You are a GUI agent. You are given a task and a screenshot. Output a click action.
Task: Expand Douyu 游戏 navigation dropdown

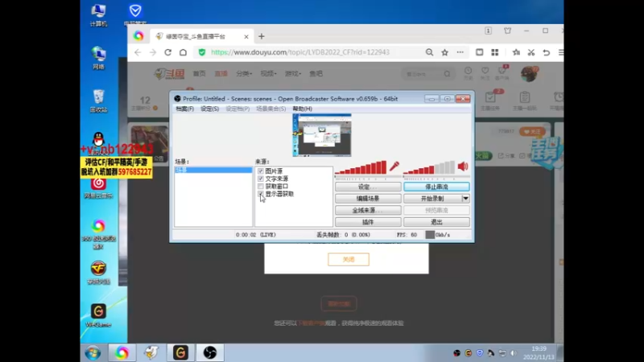click(x=293, y=74)
